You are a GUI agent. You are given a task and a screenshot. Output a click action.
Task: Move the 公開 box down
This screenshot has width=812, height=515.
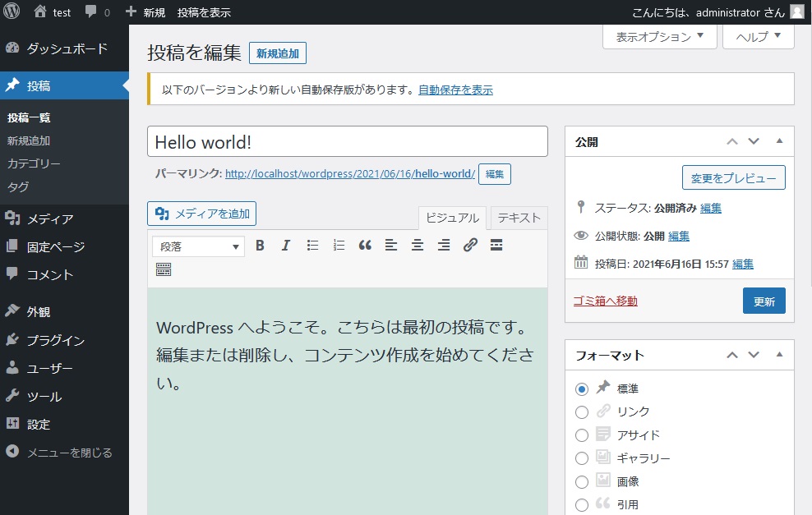coord(754,141)
